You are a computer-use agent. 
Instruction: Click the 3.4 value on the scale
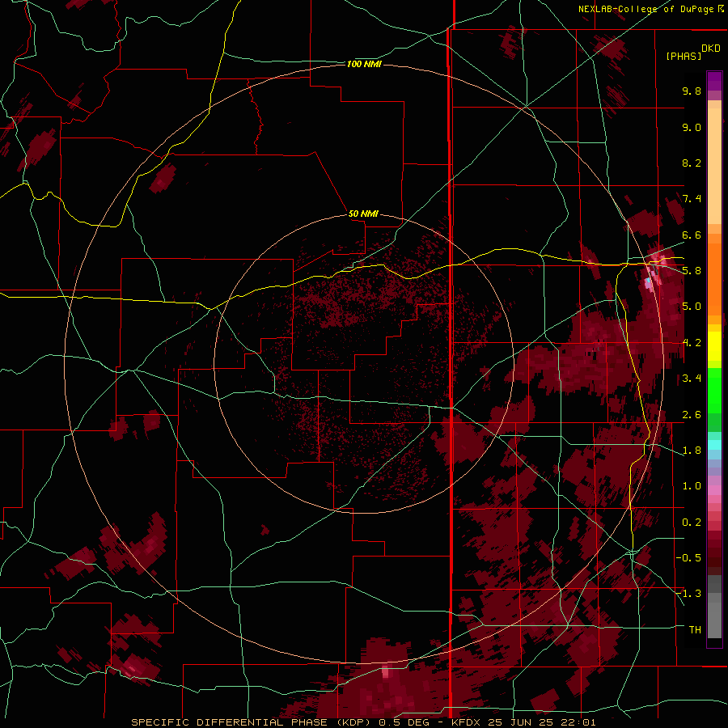point(692,379)
